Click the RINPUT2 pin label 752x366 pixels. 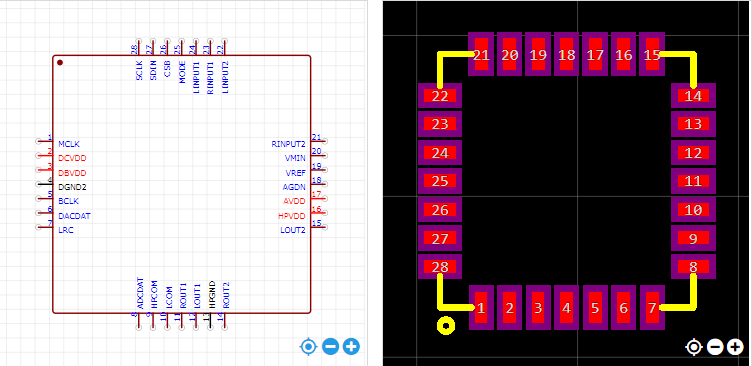click(288, 143)
